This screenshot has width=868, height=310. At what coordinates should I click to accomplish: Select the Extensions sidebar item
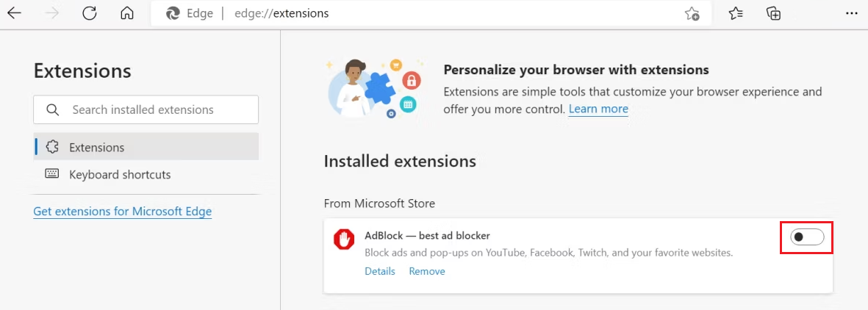[x=96, y=147]
